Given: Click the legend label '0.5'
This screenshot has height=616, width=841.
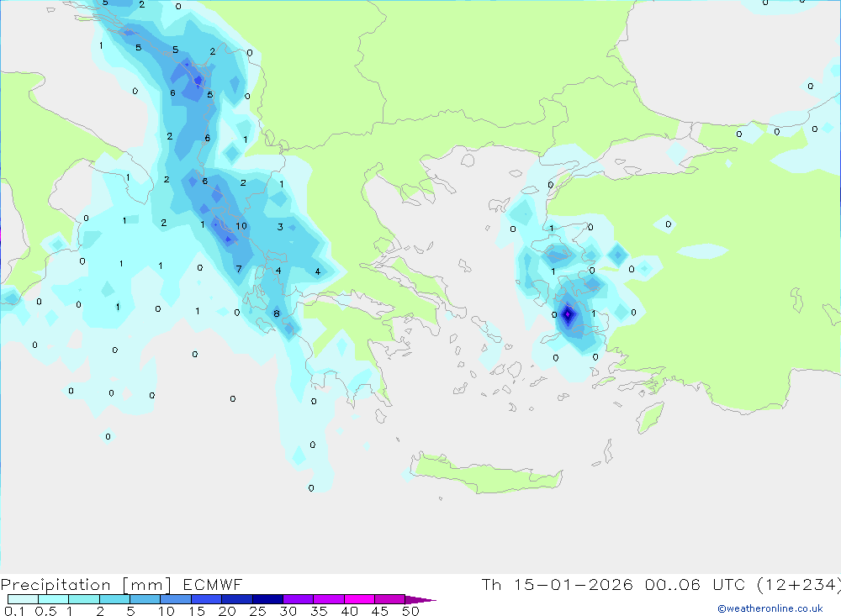Looking at the screenshot, I should point(45,611).
